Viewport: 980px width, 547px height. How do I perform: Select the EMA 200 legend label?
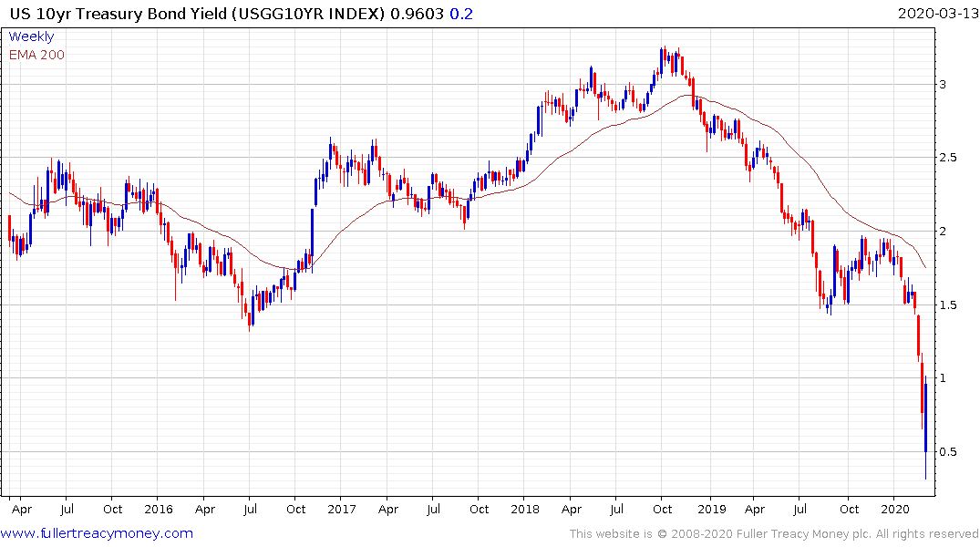tap(36, 55)
